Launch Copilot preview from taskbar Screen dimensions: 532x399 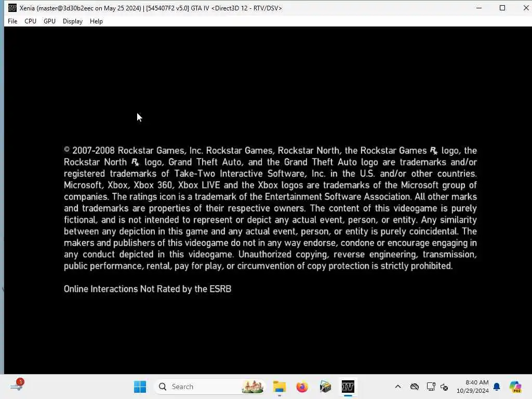pyautogui.click(x=515, y=387)
